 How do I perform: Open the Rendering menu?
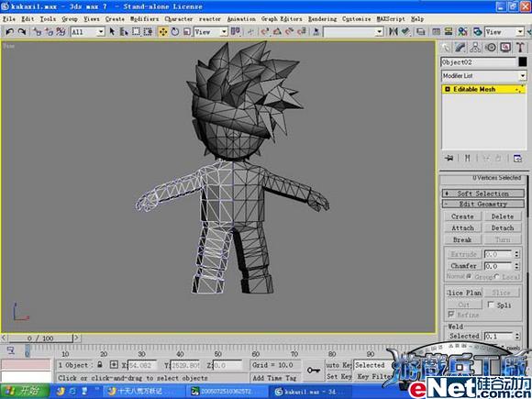pos(322,19)
